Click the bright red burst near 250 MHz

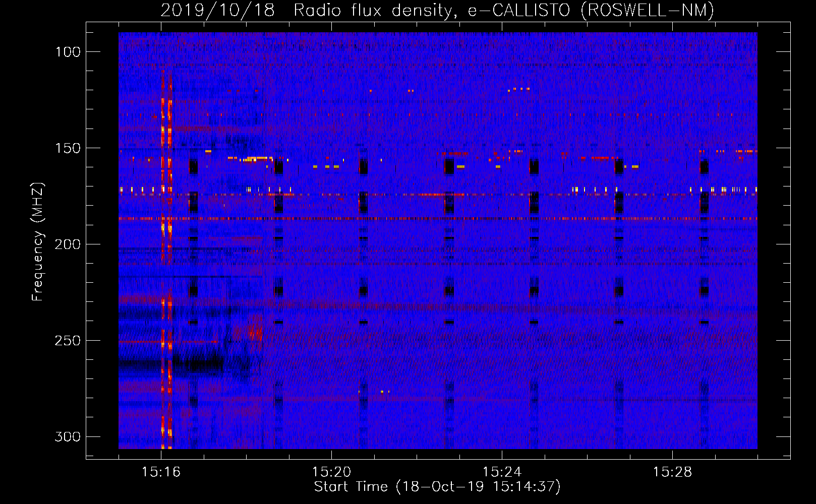pyautogui.click(x=256, y=332)
